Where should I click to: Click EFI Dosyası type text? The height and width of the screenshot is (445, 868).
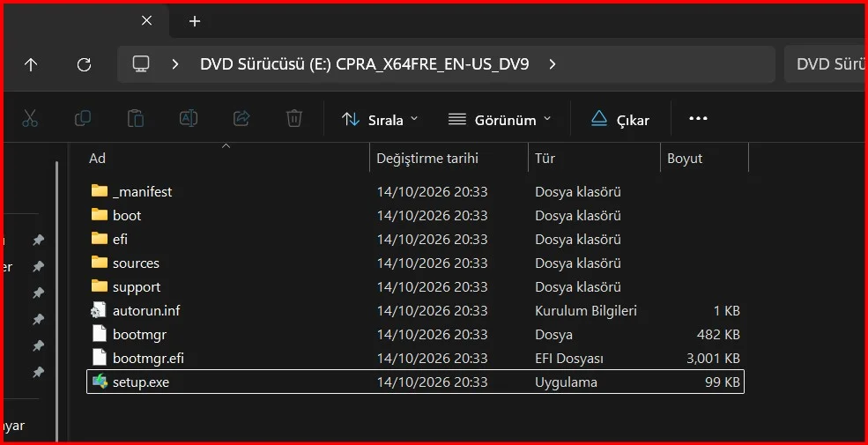[x=568, y=359]
